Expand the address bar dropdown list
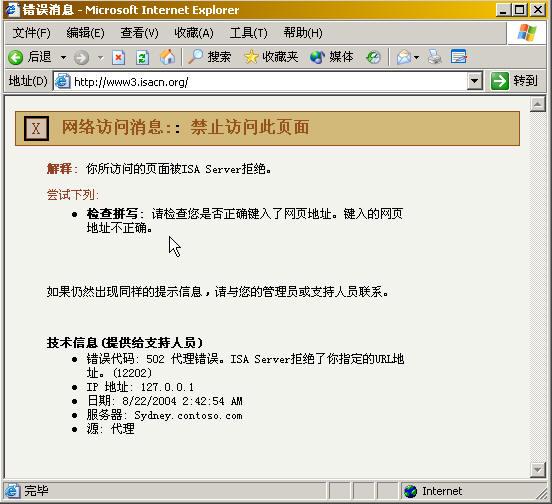The image size is (552, 504). (475, 82)
